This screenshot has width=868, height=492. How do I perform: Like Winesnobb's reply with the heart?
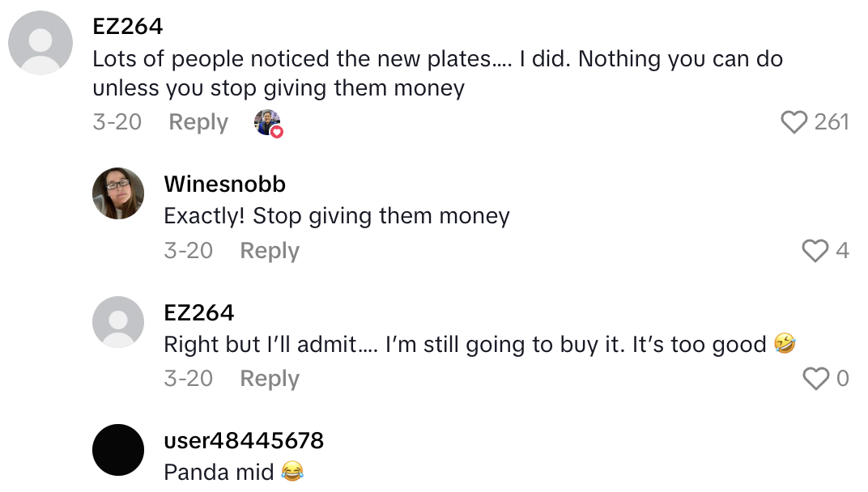click(x=815, y=251)
